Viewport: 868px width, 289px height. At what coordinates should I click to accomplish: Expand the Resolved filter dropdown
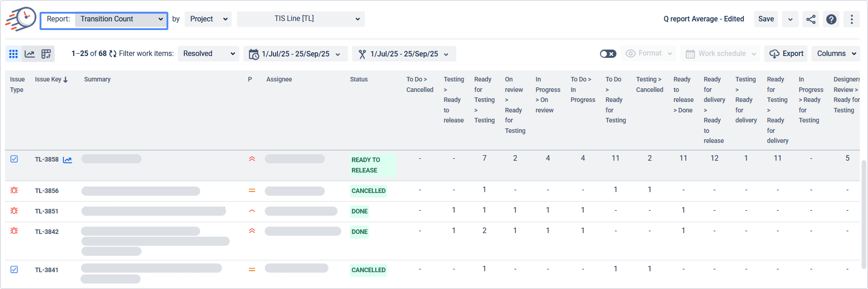208,54
